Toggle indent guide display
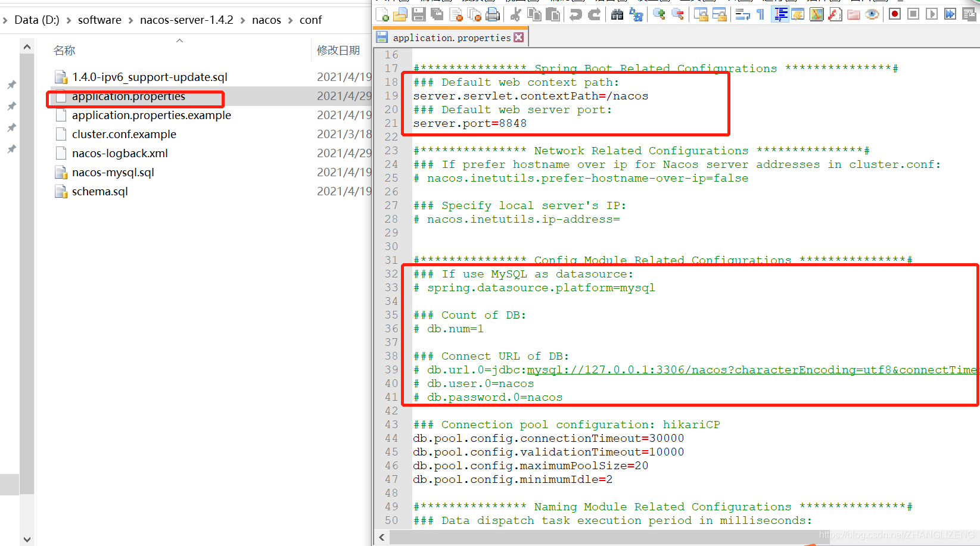The image size is (980, 546). click(x=780, y=14)
